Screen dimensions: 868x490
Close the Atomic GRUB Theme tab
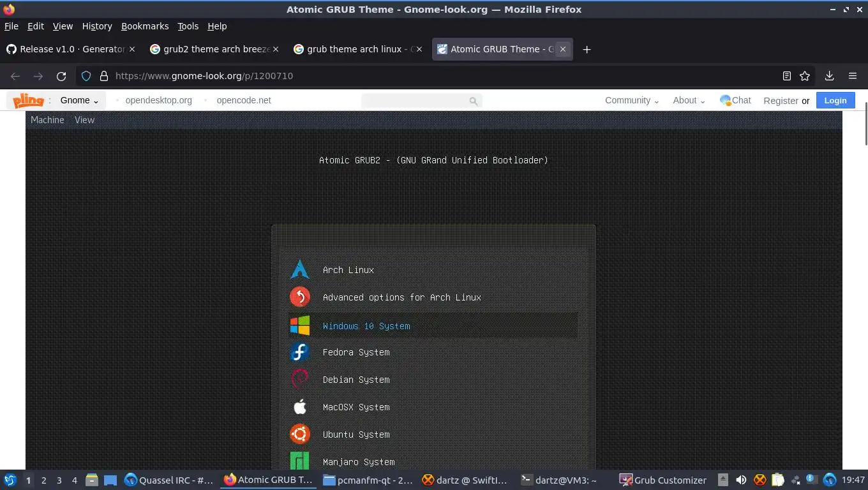pyautogui.click(x=562, y=49)
